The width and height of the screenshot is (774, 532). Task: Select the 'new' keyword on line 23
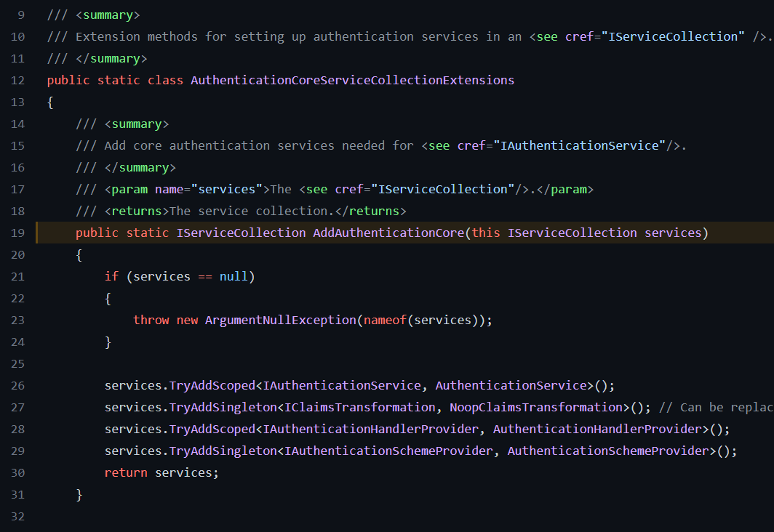[x=187, y=320]
